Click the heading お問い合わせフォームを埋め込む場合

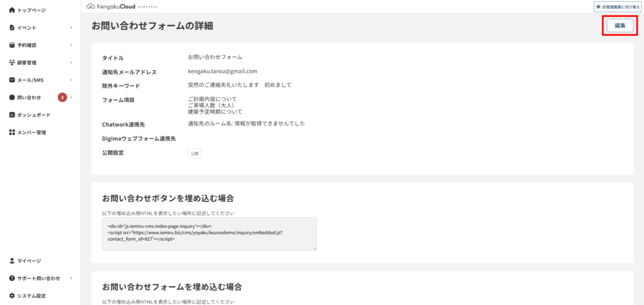coord(172,287)
